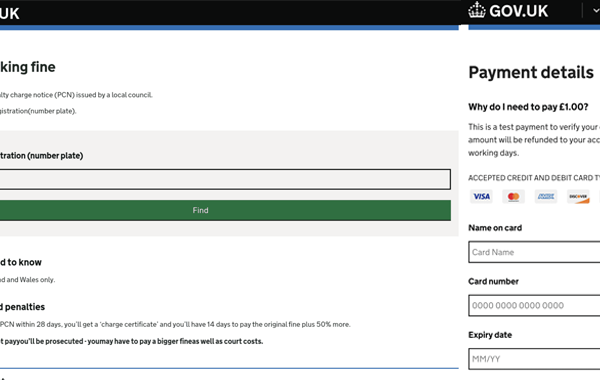Select the 'Expiry date' label
Screen dimensions: 600x380
coord(490,335)
